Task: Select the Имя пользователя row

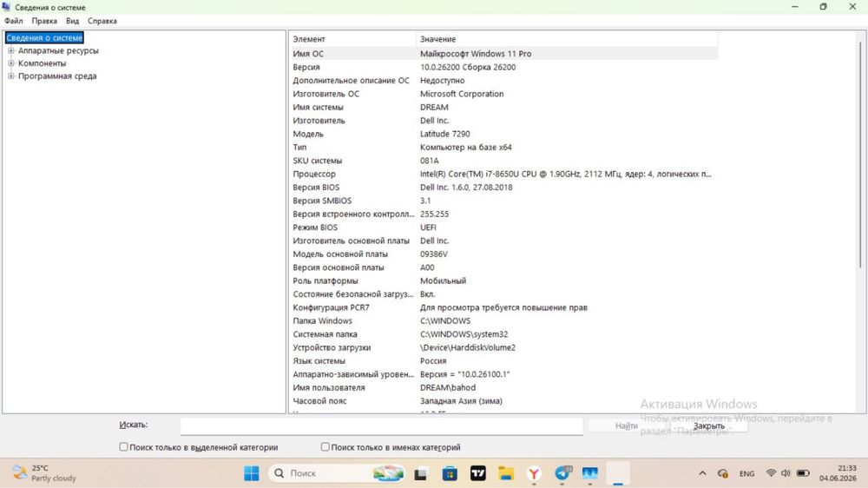Action: [503, 388]
